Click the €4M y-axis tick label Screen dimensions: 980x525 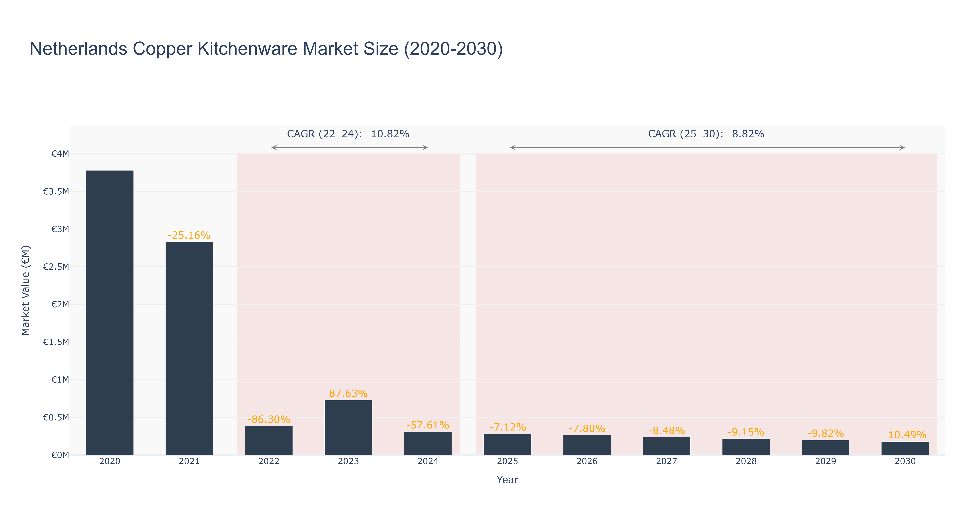point(60,154)
